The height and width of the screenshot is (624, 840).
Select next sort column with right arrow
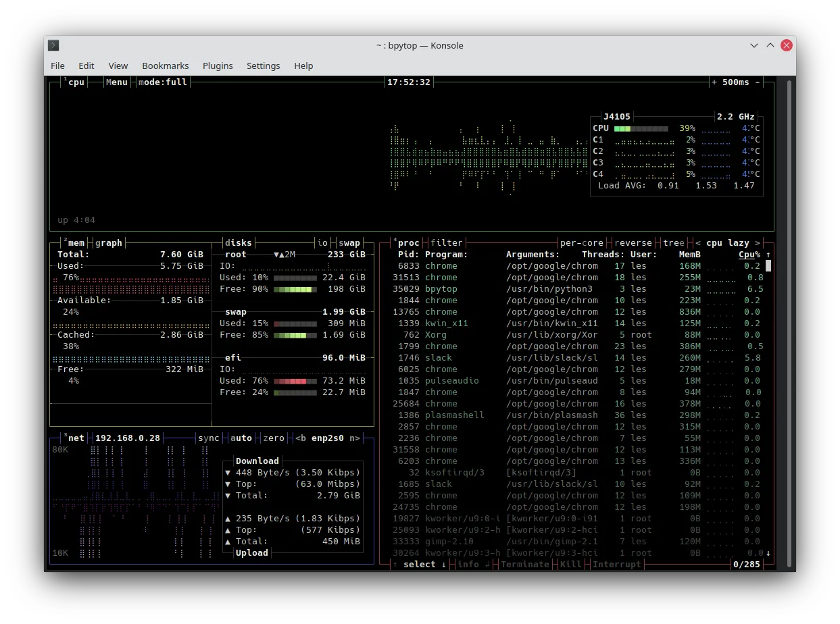tap(758, 242)
